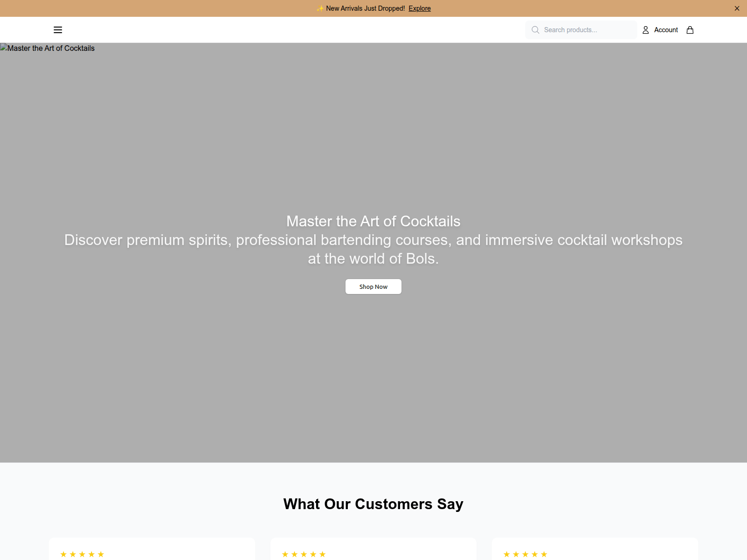Image resolution: width=747 pixels, height=560 pixels.
Task: Click the 'What Our Customers Say' heading
Action: pyautogui.click(x=373, y=504)
